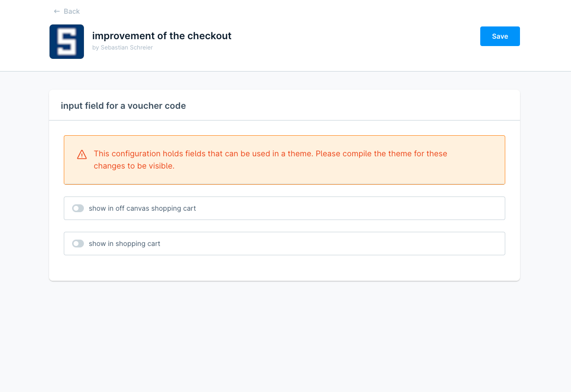This screenshot has height=392, width=571.
Task: Toggle the show in shopping cart switch
Action: click(78, 244)
